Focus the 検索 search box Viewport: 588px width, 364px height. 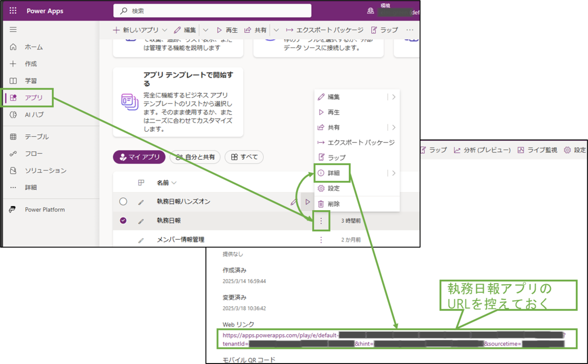point(212,10)
